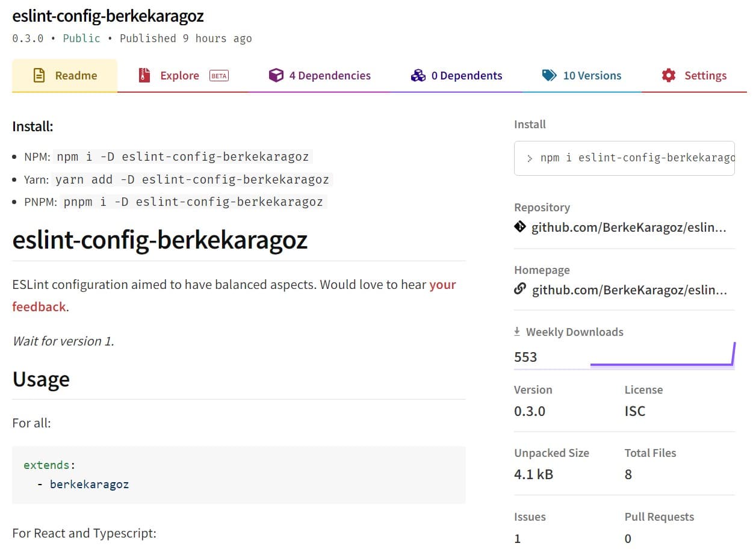This screenshot has width=756, height=555.
Task: Click the Explore code runner icon
Action: 144,75
